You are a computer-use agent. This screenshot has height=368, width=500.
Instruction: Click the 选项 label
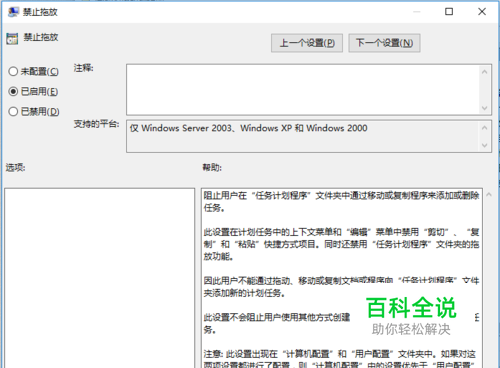(15, 167)
